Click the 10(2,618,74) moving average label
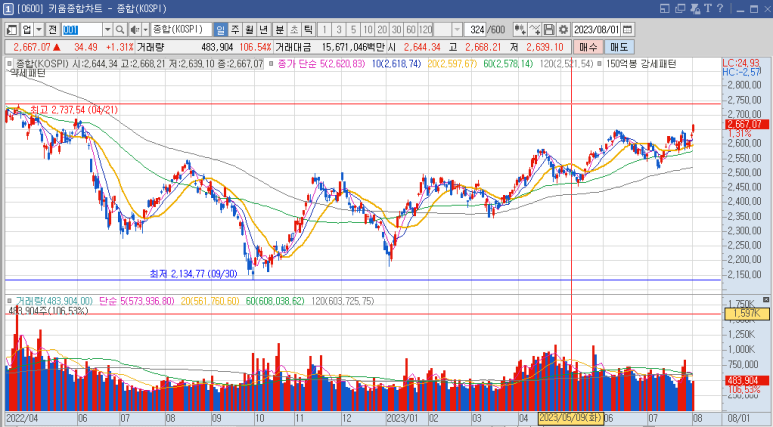The width and height of the screenshot is (773, 427). (x=396, y=64)
